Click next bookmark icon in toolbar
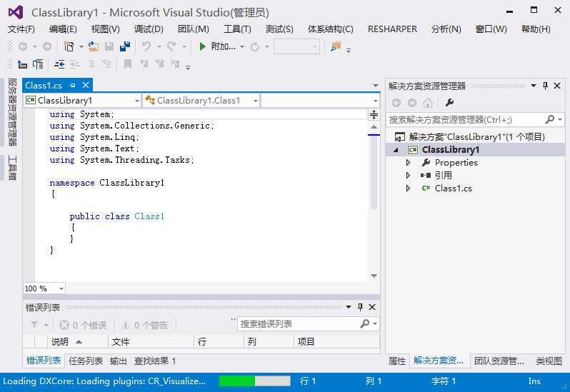Image resolution: width=570 pixels, height=392 pixels. [159, 64]
